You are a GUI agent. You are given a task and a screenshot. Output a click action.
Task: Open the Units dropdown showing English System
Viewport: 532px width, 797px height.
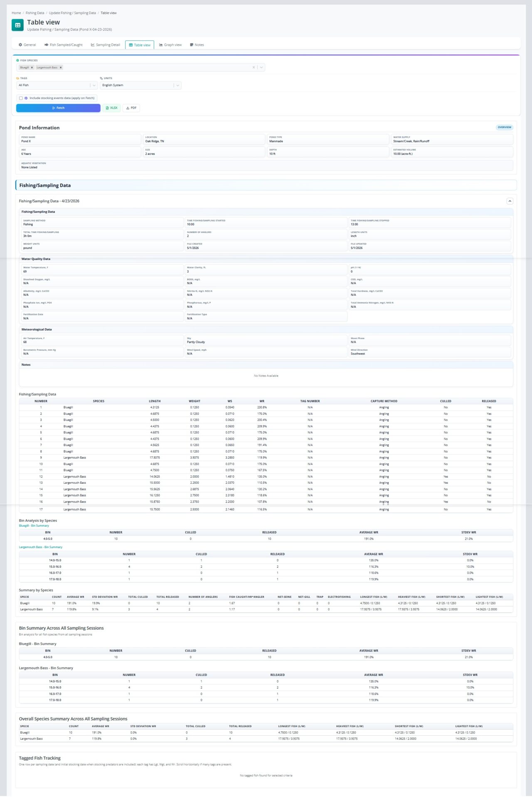coord(140,85)
